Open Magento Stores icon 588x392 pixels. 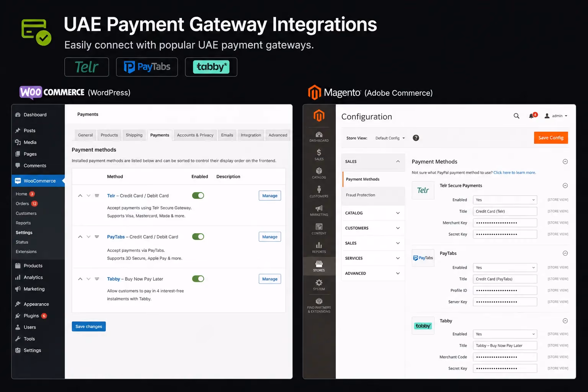click(x=319, y=266)
